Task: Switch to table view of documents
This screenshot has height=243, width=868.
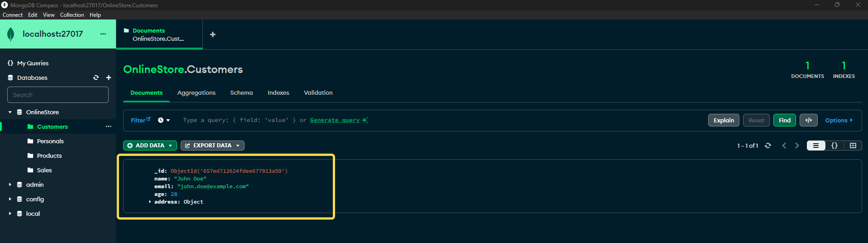Action: pos(853,146)
